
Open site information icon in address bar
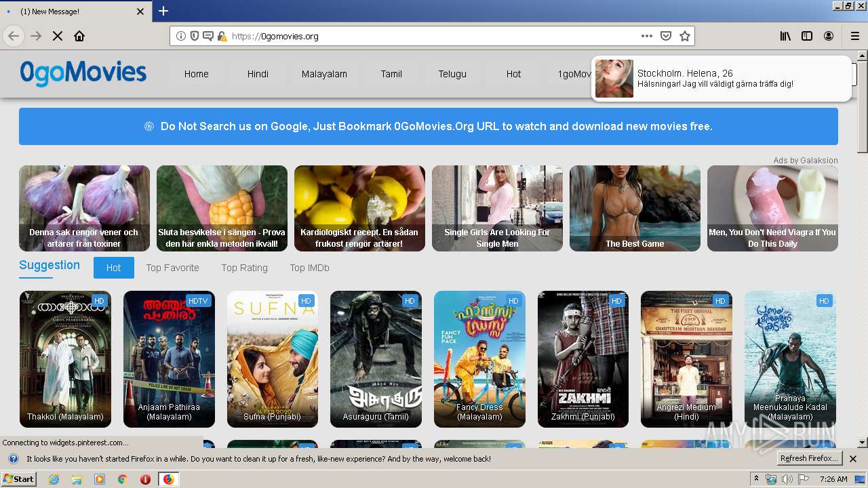tap(181, 36)
